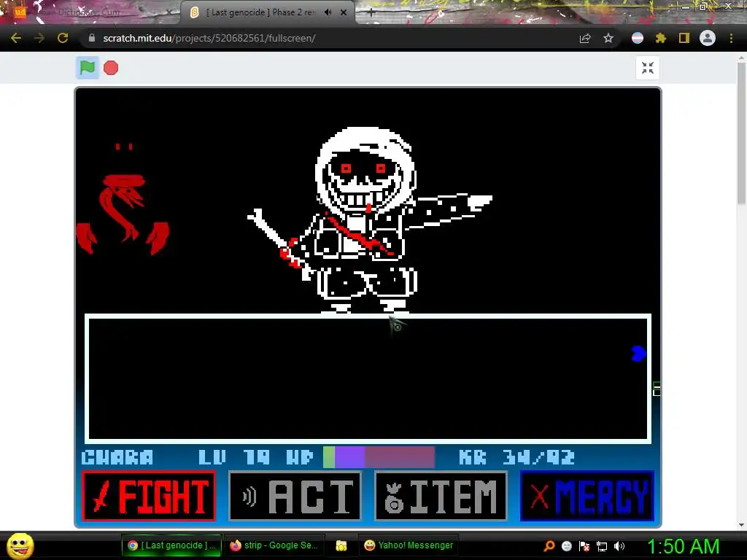Open Chrome profile avatar menu
The image size is (747, 560).
708,38
